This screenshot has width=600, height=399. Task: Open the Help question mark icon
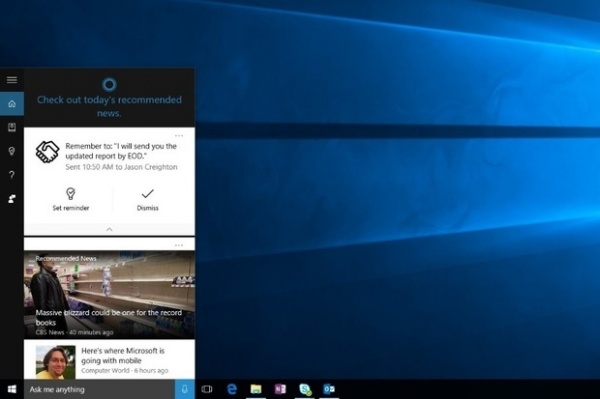coord(12,175)
